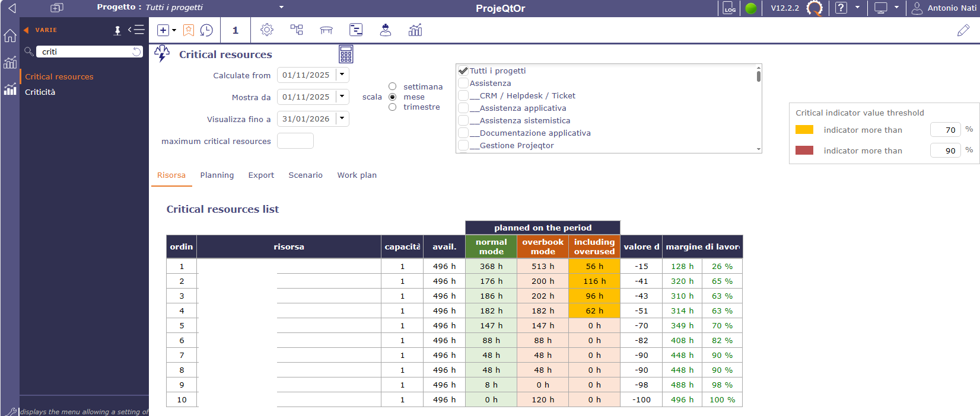This screenshot has width=980, height=416.
Task: Click the Antonio Nati user name
Action: (952, 8)
